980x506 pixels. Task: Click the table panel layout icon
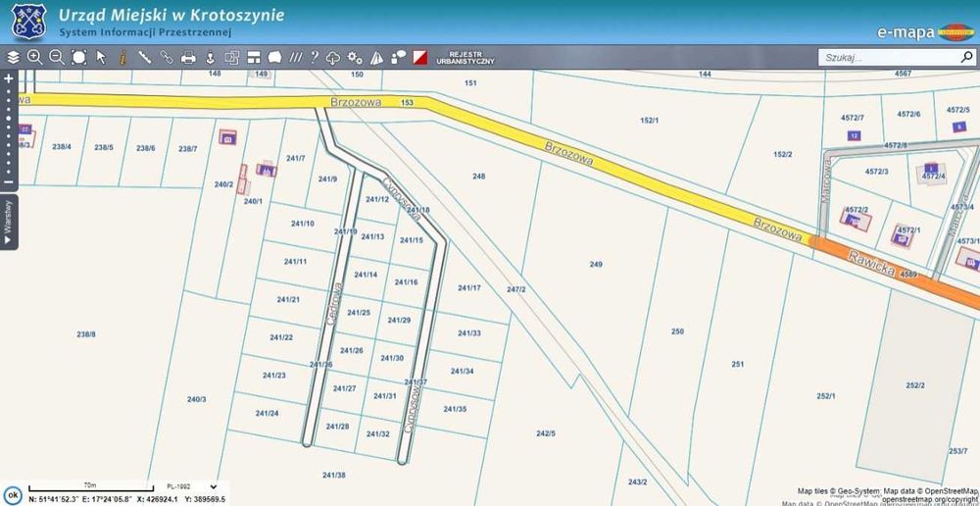tap(253, 58)
